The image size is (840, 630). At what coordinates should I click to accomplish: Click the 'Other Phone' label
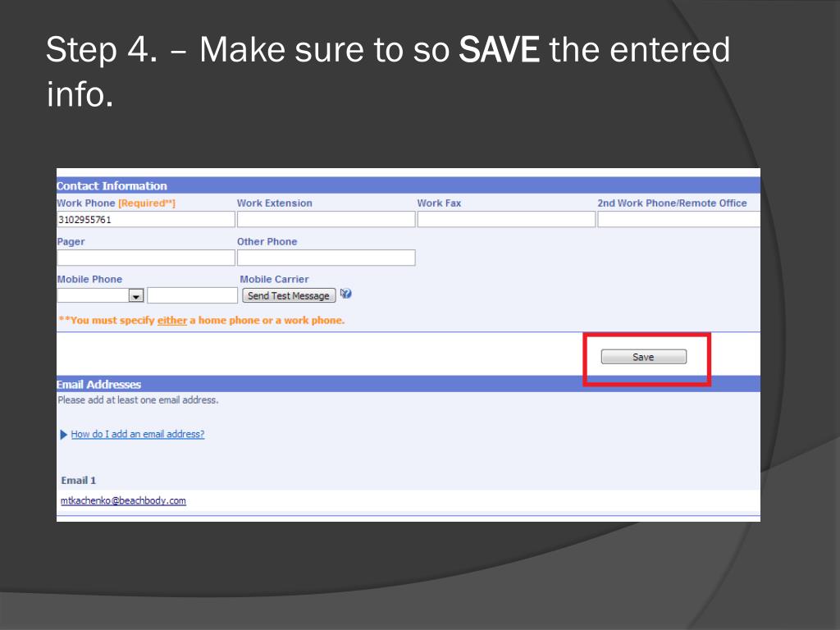[267, 242]
